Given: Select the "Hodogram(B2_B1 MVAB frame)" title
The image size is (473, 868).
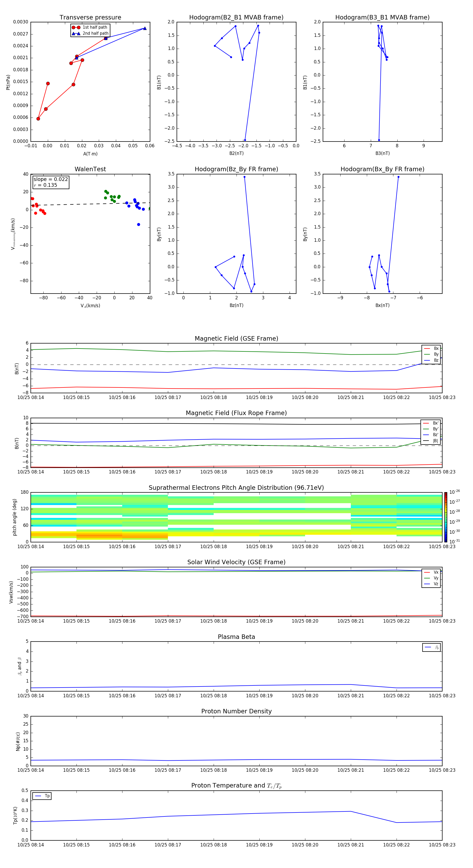Looking at the screenshot, I should coord(236,18).
